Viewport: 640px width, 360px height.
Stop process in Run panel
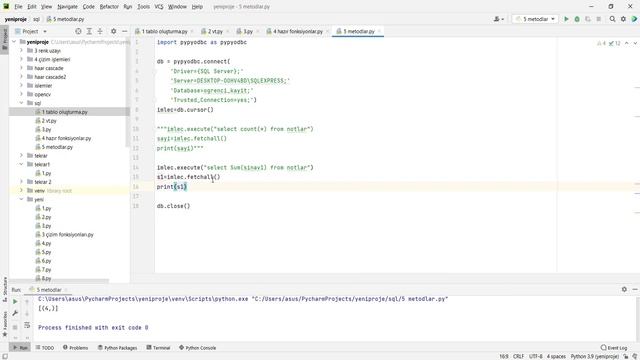[x=15, y=327]
